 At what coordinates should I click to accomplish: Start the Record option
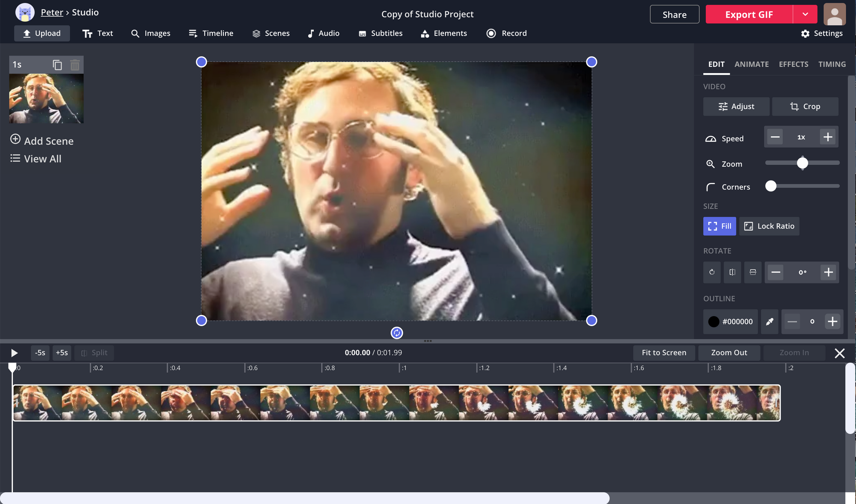507,33
